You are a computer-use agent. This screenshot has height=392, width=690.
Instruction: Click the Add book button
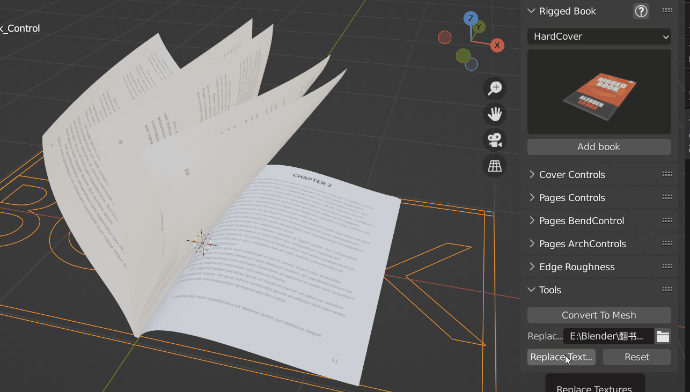click(599, 147)
